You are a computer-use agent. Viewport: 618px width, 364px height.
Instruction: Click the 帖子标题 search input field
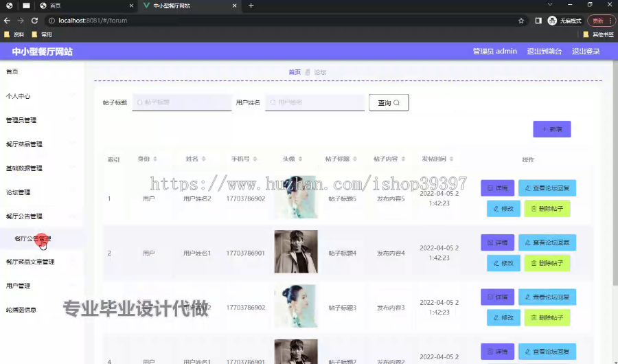[x=182, y=102]
